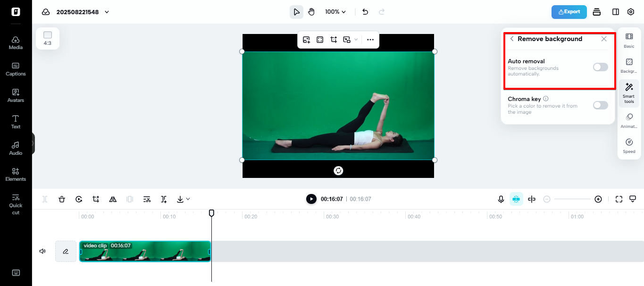Viewport: 644px width, 286px height.
Task: Click the Export button
Action: tap(569, 12)
